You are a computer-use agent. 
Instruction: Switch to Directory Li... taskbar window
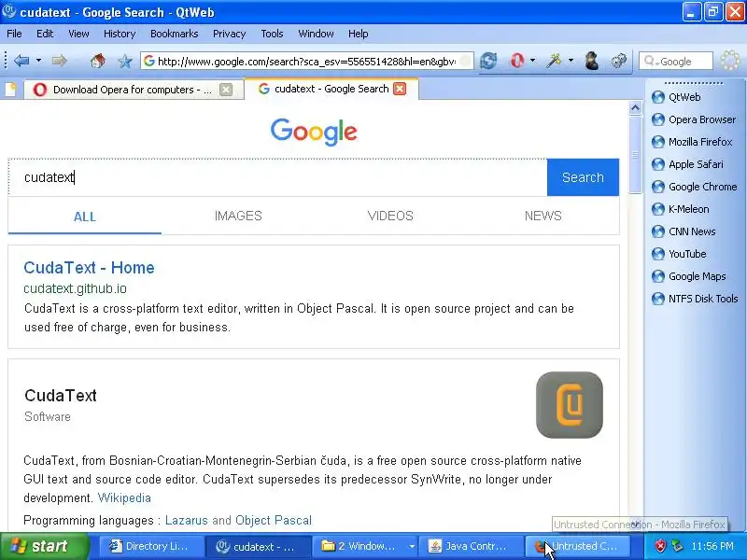pos(151,546)
